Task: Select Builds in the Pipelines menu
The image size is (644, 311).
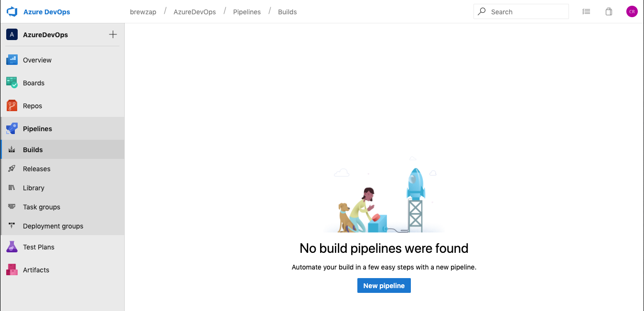Action: 33,150
